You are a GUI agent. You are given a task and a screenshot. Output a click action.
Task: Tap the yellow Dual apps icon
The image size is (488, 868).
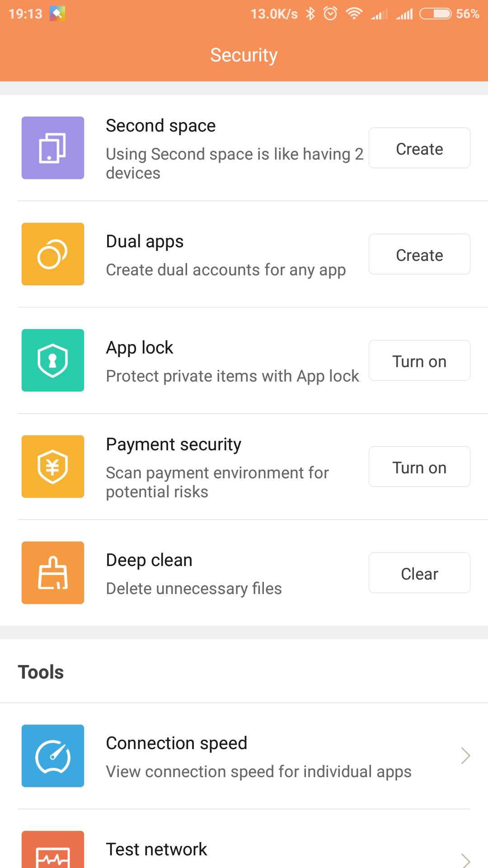click(x=53, y=254)
